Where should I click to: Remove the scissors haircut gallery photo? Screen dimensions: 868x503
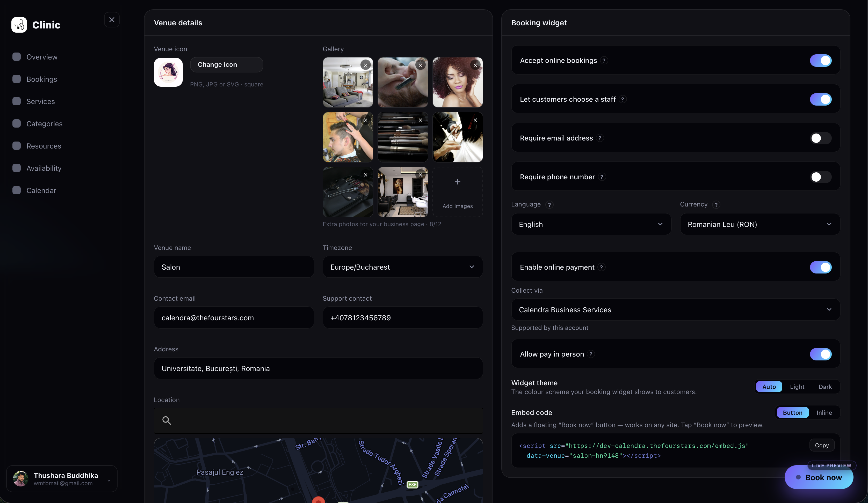pos(475,120)
